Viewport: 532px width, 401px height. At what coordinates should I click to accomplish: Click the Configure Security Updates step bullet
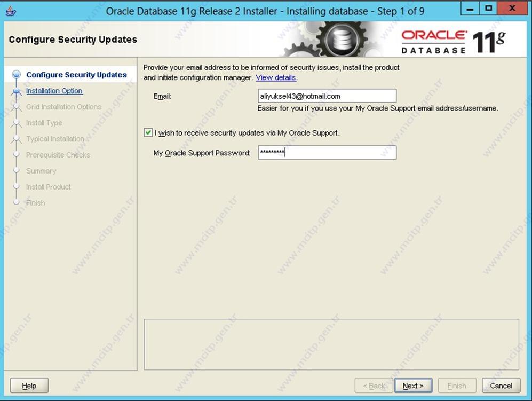point(16,75)
